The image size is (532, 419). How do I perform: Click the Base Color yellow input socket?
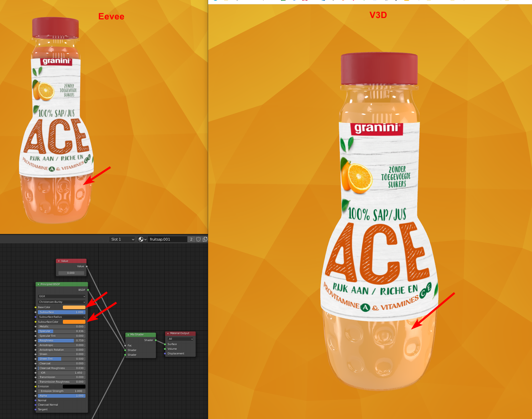pyautogui.click(x=36, y=307)
